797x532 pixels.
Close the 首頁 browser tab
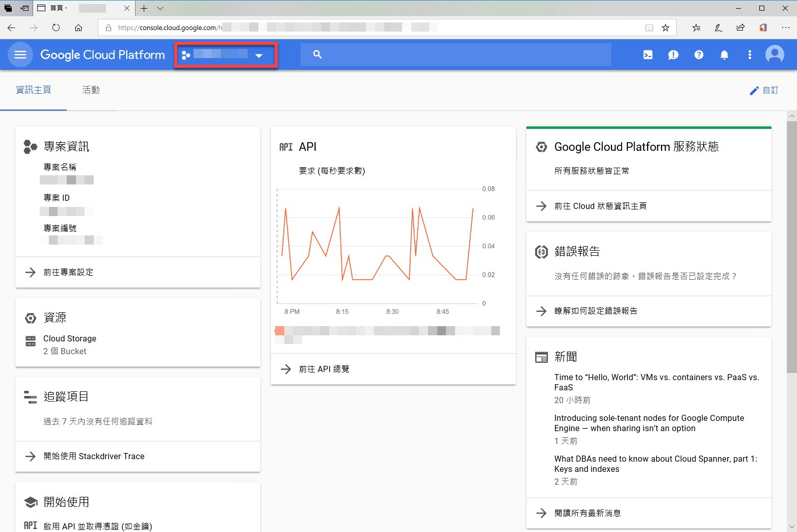(x=127, y=8)
